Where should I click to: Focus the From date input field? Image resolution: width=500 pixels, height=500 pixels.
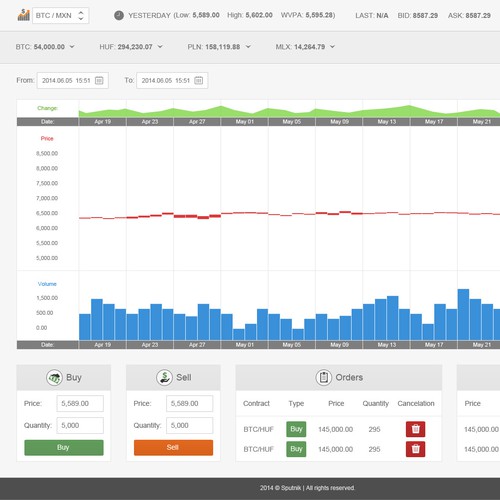[x=73, y=80]
